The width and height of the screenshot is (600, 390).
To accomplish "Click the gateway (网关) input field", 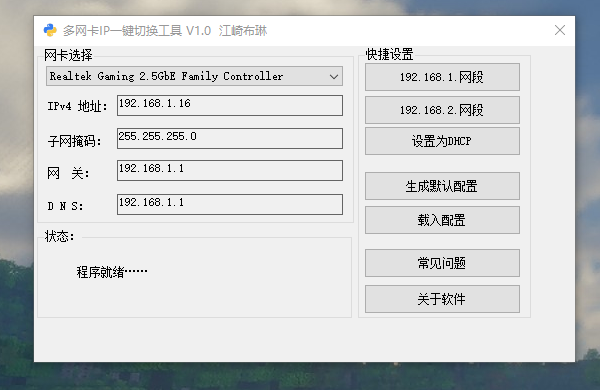I will point(230,170).
